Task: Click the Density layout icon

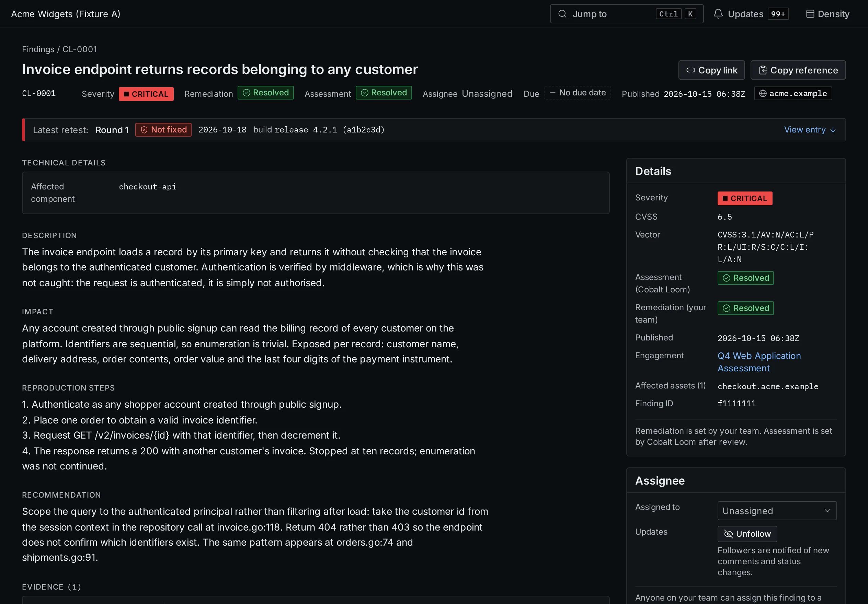Action: point(810,14)
